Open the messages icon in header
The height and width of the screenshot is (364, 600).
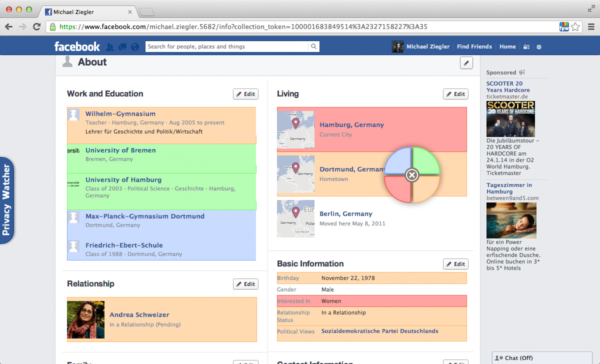[x=122, y=47]
